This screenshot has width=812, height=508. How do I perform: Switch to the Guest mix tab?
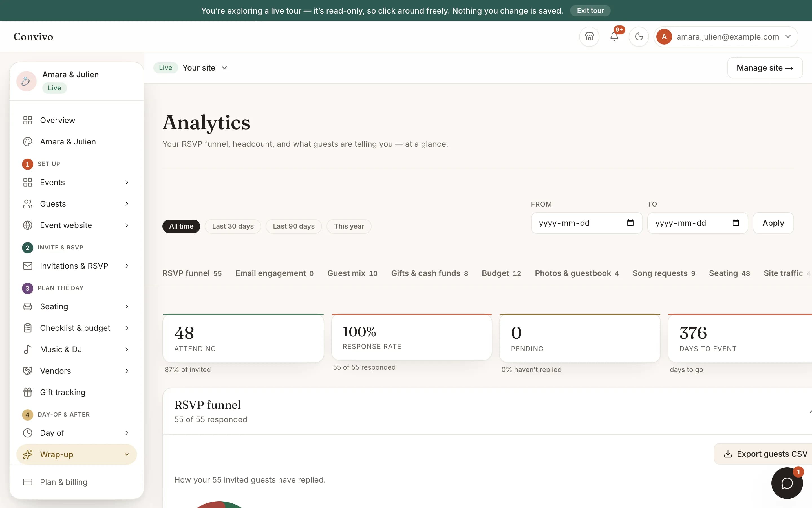[x=352, y=273]
